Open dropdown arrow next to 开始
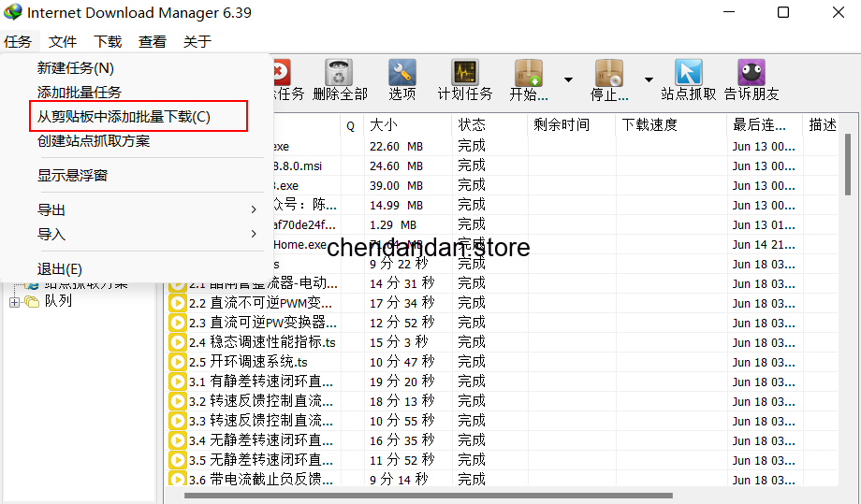 point(568,80)
